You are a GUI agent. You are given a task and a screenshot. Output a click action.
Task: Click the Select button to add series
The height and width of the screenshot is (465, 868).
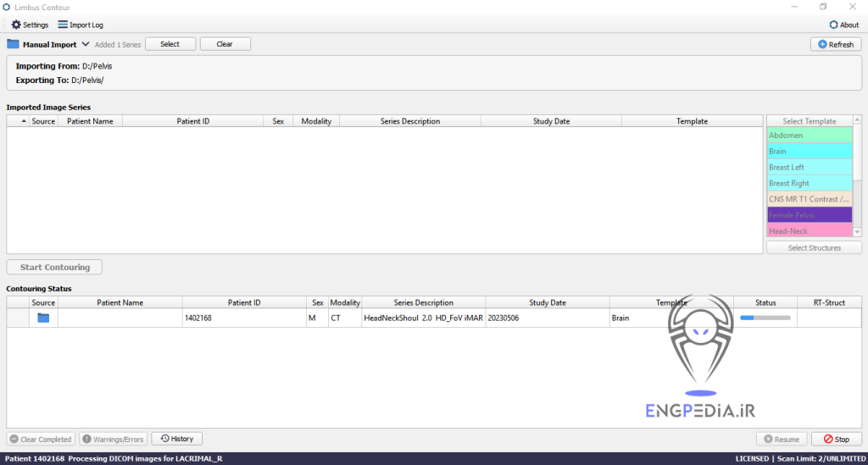(170, 44)
